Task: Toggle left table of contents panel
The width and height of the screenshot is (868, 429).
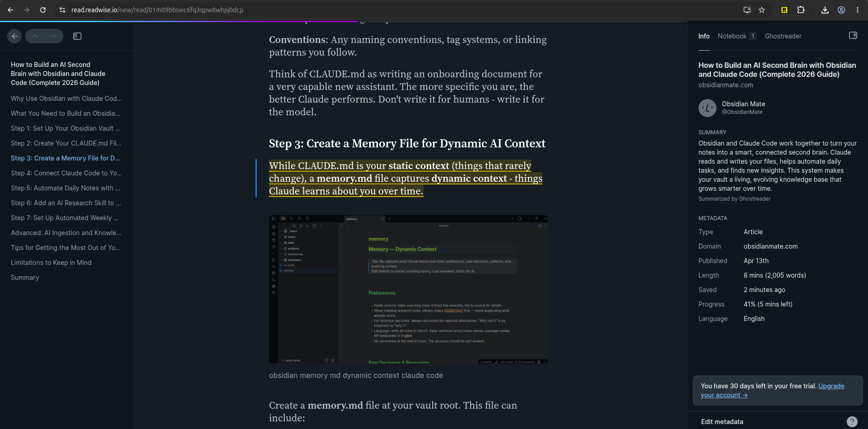Action: tap(77, 36)
